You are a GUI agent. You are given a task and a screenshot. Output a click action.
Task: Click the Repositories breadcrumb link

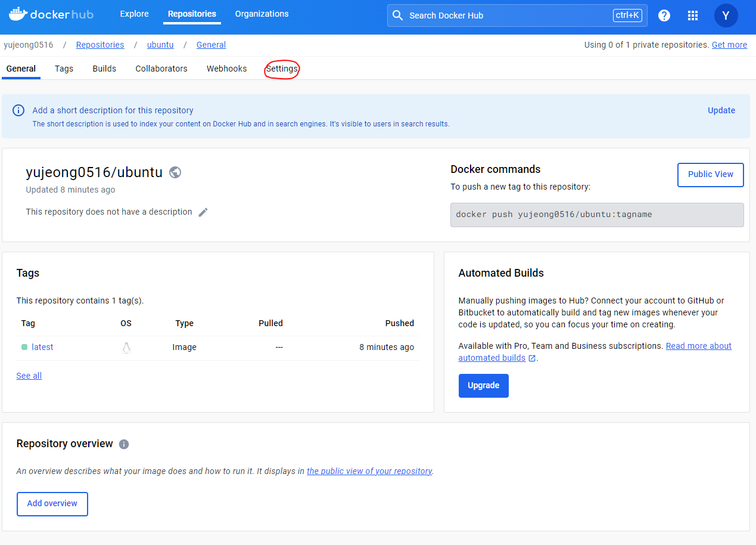[x=100, y=45]
